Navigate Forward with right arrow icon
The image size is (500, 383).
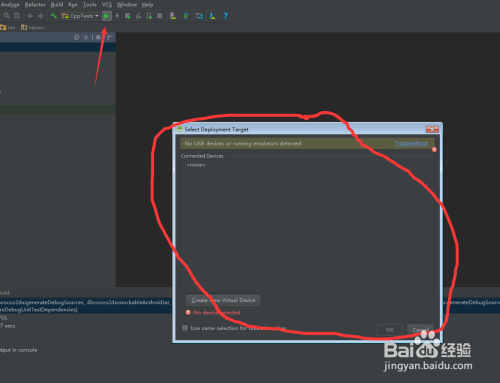point(40,16)
